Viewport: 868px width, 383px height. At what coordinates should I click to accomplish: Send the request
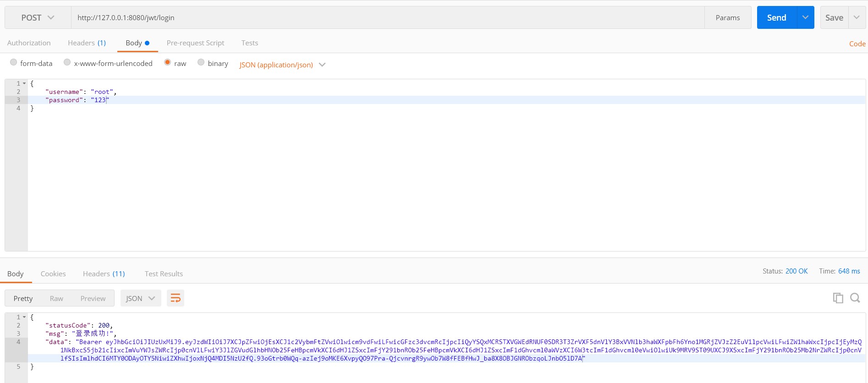pyautogui.click(x=777, y=17)
